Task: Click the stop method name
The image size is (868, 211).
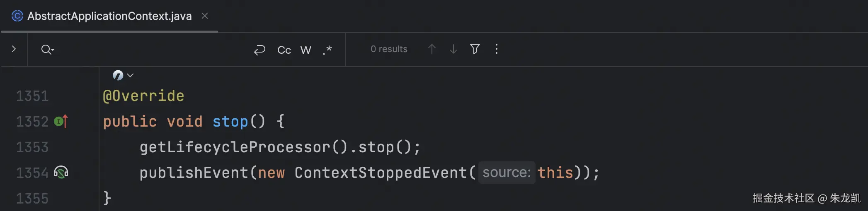Action: (230, 122)
